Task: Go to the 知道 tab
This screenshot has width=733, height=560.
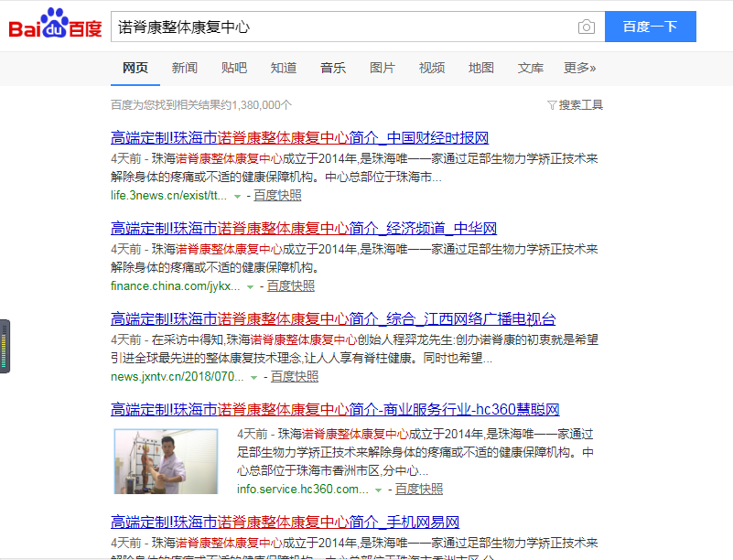Action: coord(284,69)
